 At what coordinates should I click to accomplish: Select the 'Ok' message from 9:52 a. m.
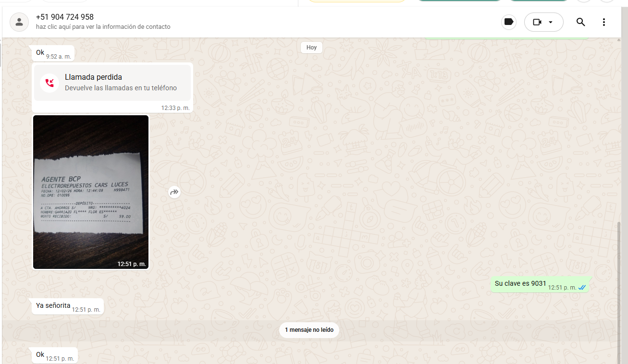(x=40, y=53)
